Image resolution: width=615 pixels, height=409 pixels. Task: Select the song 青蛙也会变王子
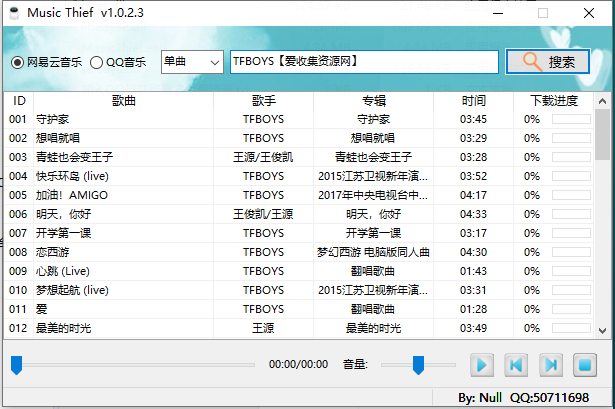(x=74, y=157)
